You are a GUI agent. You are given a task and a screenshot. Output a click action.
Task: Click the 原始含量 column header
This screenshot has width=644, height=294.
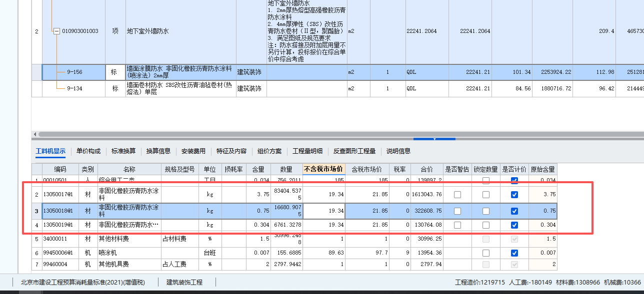(x=542, y=169)
